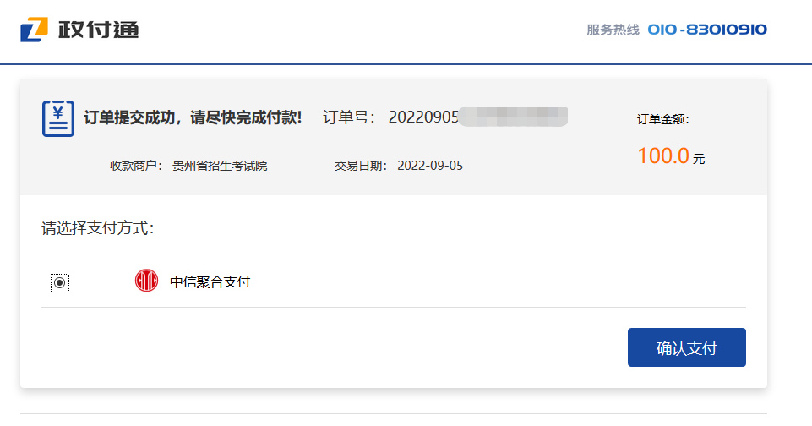
Task: Click the hotline number 010-83010910
Action: click(x=707, y=30)
